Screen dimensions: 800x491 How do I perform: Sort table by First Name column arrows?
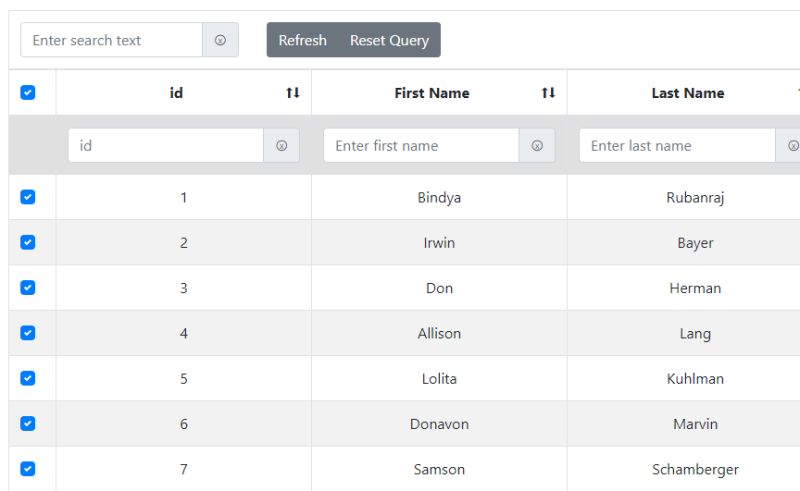(x=548, y=93)
